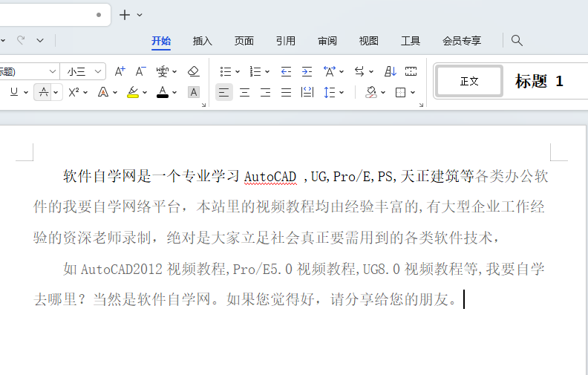
Task: Click the decrease font size icon
Action: coord(140,71)
